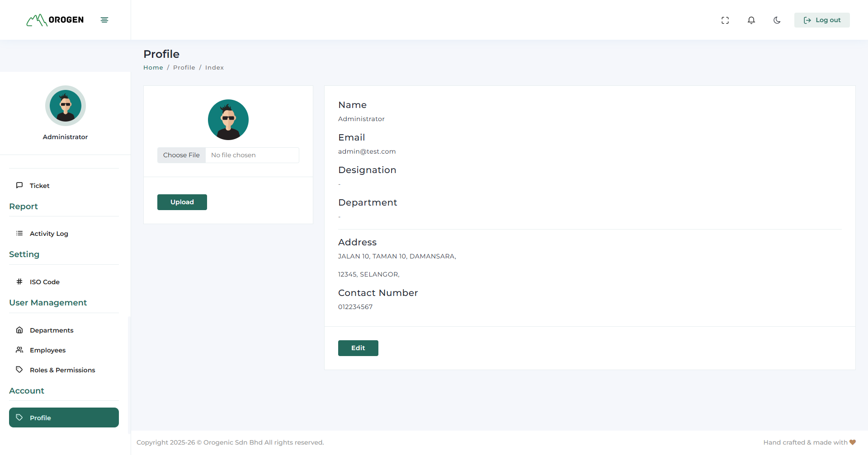Click the Orogen logo

click(x=55, y=20)
